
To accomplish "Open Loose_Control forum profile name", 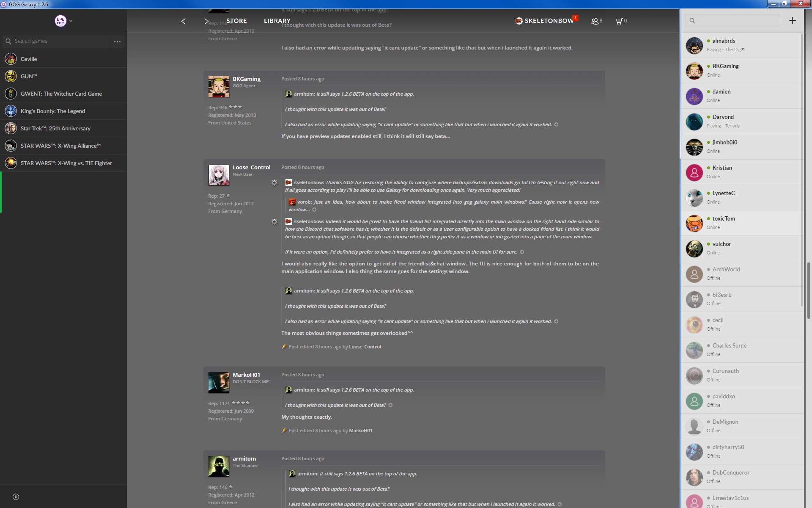I will [x=251, y=167].
